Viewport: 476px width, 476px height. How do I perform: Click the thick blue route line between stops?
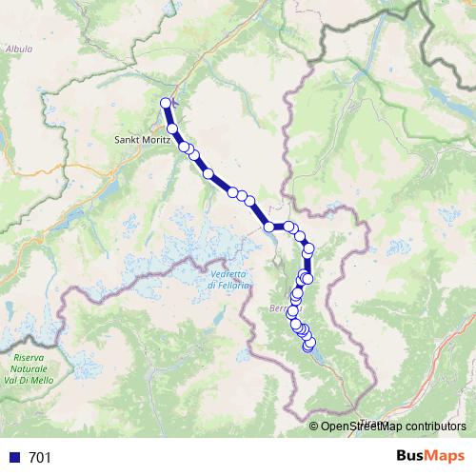coord(221,183)
